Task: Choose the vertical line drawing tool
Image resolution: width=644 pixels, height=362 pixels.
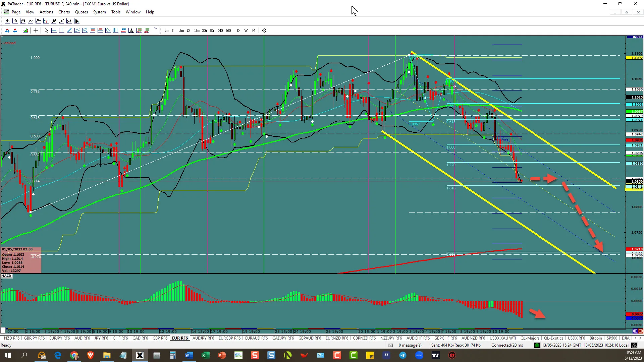Action: [61, 31]
